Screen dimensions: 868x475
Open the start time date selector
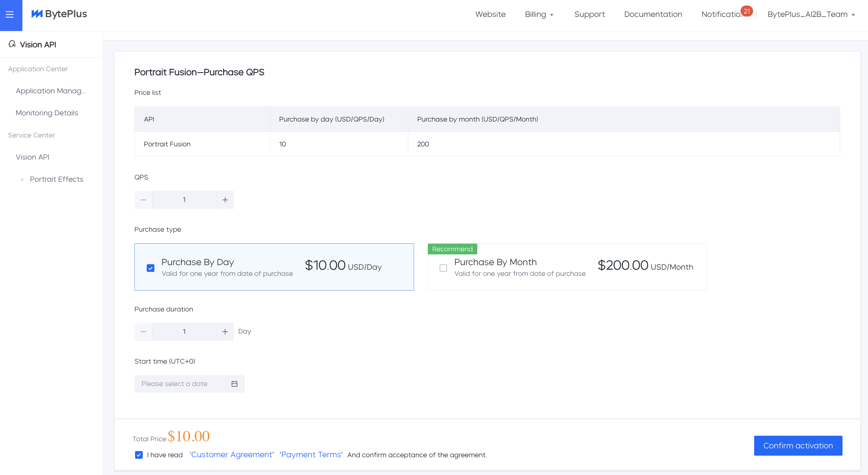pyautogui.click(x=182, y=384)
